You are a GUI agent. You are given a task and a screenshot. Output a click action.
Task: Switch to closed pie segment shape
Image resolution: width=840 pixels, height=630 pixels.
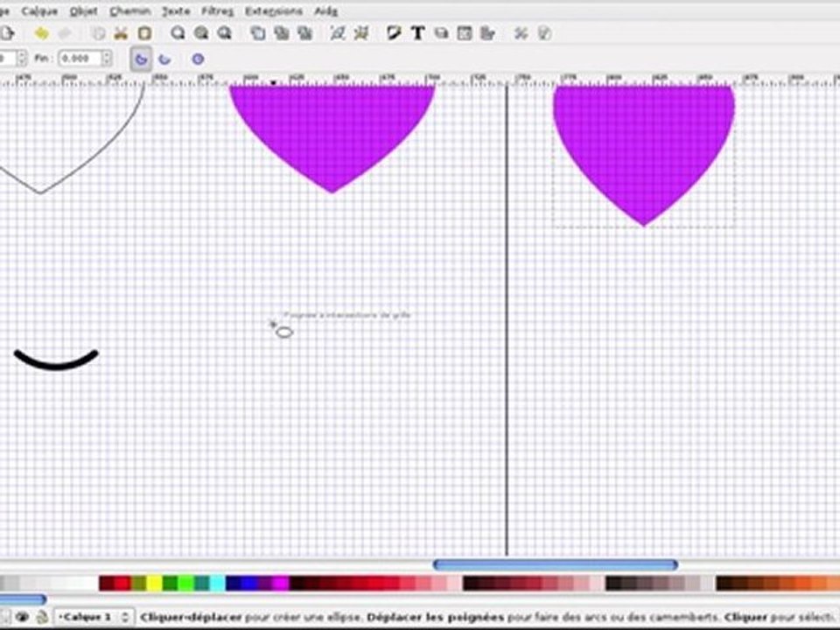[141, 59]
